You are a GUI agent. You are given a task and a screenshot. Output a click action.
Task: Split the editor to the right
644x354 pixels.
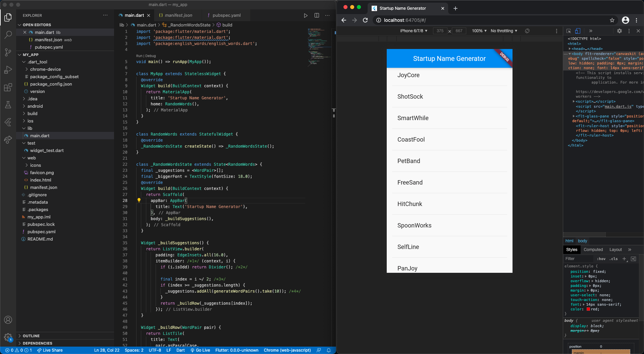coord(317,15)
